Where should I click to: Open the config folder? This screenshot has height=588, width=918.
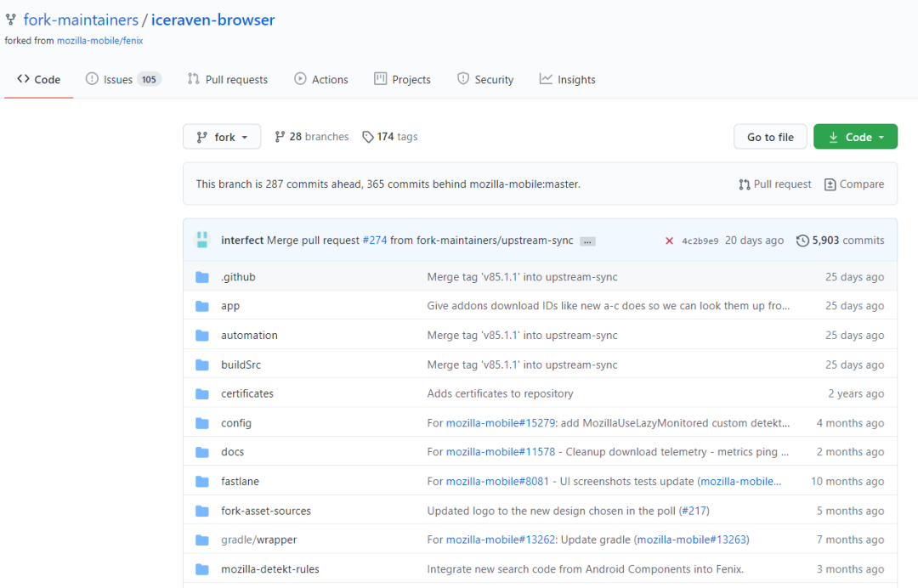pyautogui.click(x=236, y=423)
